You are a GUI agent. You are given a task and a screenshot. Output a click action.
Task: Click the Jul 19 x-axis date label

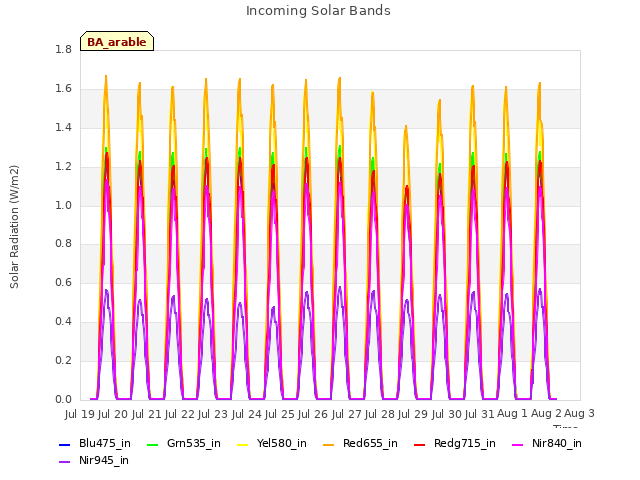pos(80,414)
